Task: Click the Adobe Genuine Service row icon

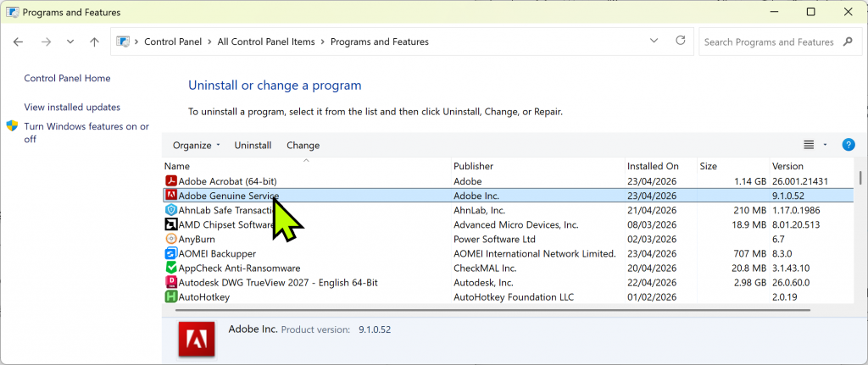Action: [171, 196]
